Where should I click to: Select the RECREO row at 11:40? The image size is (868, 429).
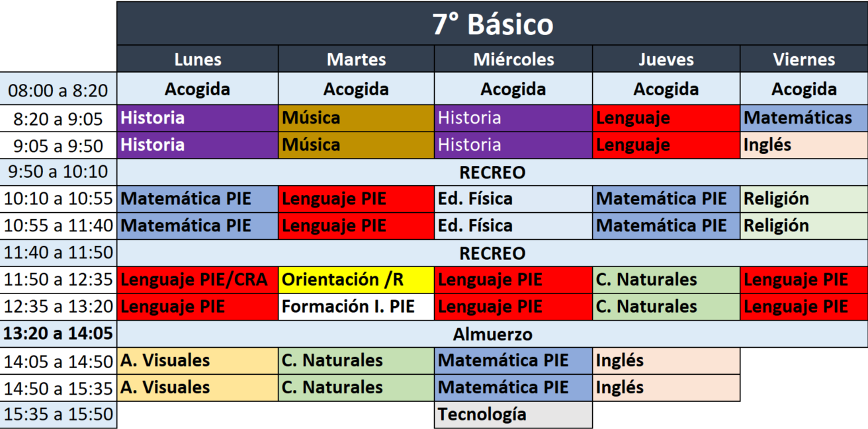coord(492,253)
